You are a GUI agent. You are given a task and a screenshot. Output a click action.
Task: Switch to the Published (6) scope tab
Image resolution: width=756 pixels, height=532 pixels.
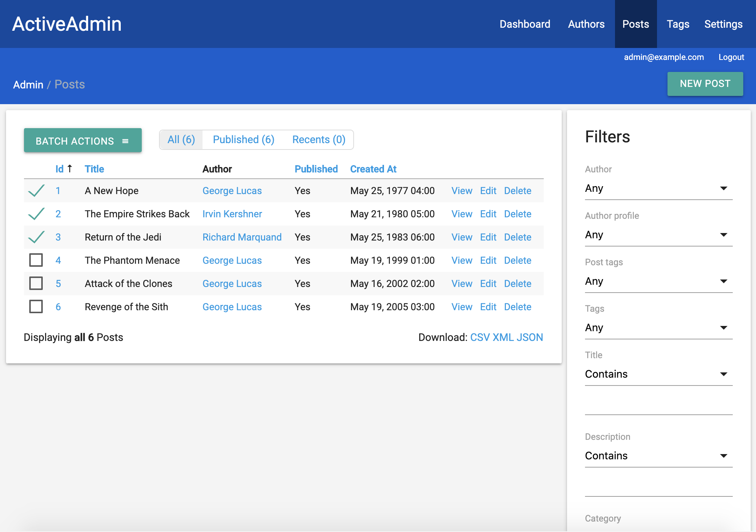243,140
